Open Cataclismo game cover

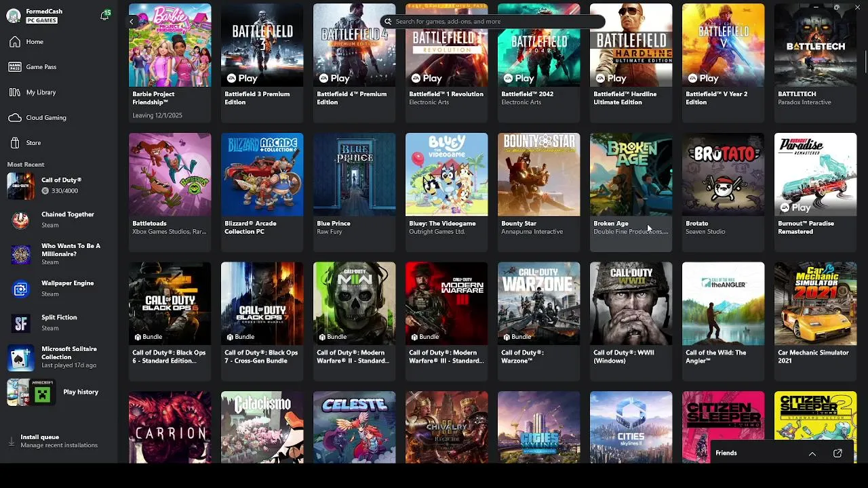pyautogui.click(x=262, y=428)
